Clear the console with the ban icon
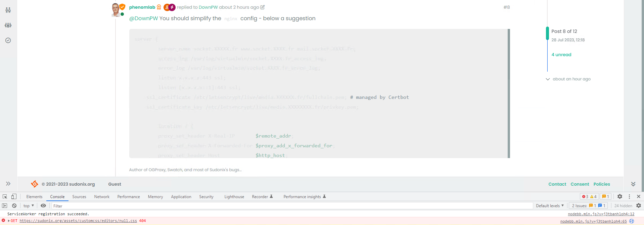 click(x=14, y=206)
